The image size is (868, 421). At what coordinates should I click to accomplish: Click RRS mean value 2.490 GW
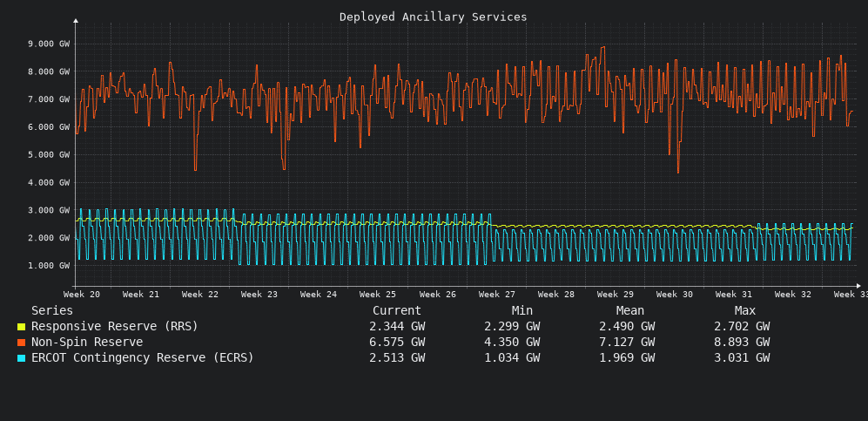(627, 327)
